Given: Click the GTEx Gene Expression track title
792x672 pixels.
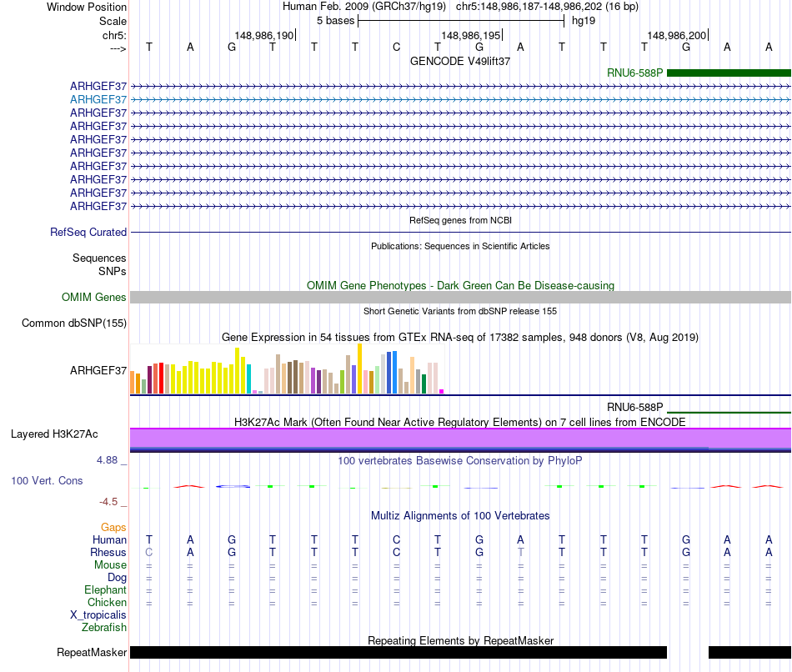Looking at the screenshot, I should click(x=460, y=337).
